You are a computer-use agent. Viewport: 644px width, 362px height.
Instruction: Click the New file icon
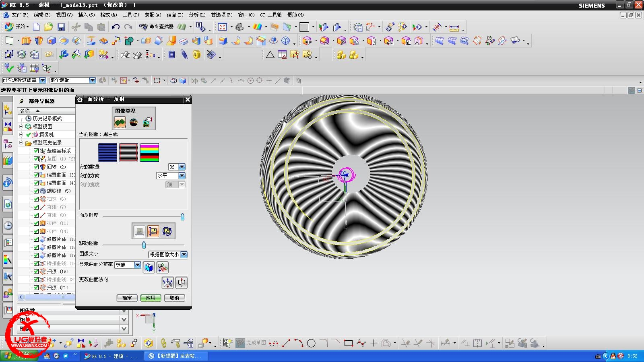click(36, 27)
